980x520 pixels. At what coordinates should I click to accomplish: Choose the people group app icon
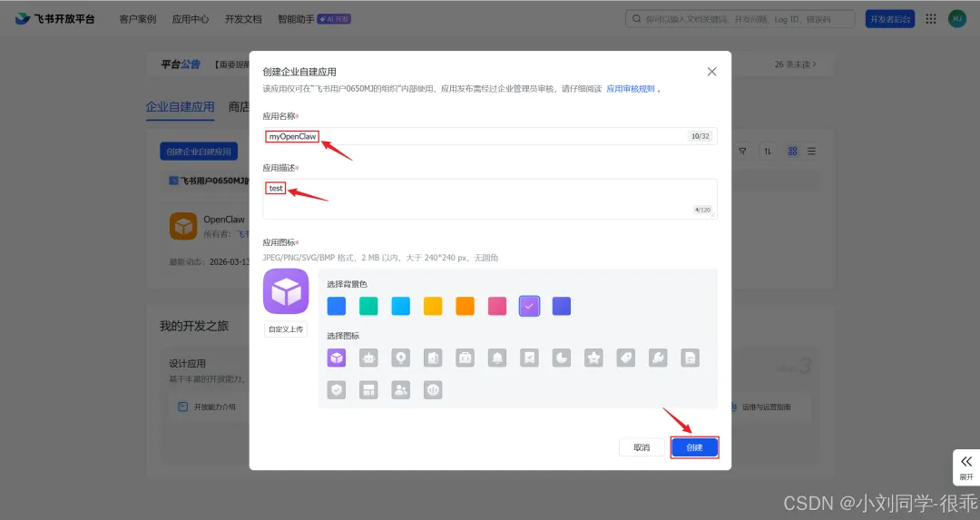401,390
